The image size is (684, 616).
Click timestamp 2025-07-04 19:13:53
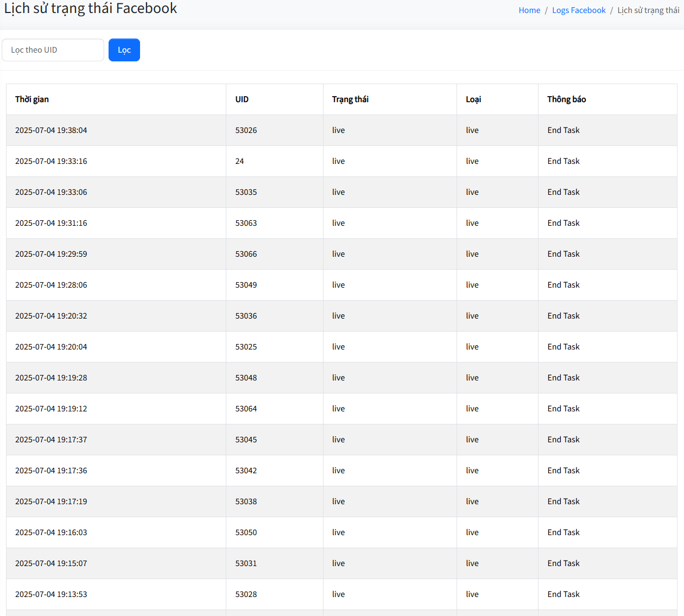point(51,594)
